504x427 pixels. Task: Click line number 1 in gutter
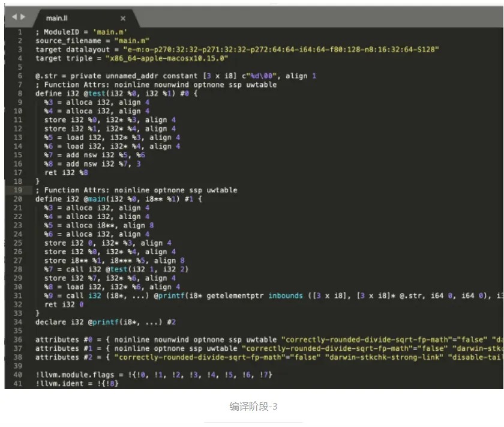tap(20, 32)
